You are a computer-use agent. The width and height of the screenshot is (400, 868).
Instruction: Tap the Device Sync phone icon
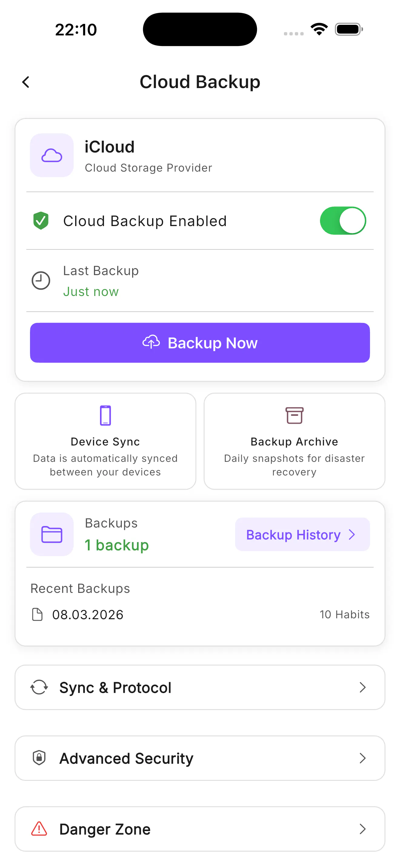pos(105,416)
